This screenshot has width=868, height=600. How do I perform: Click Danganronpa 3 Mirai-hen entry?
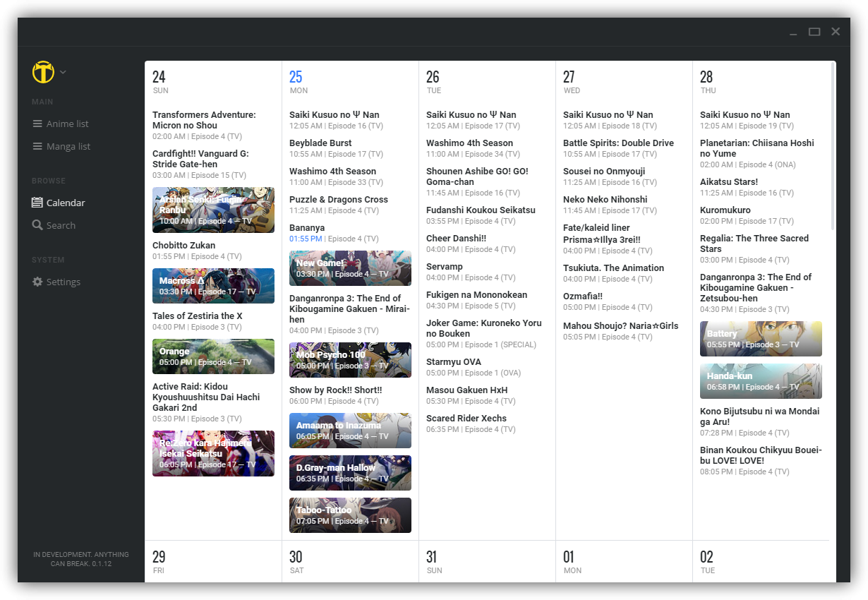350,314
